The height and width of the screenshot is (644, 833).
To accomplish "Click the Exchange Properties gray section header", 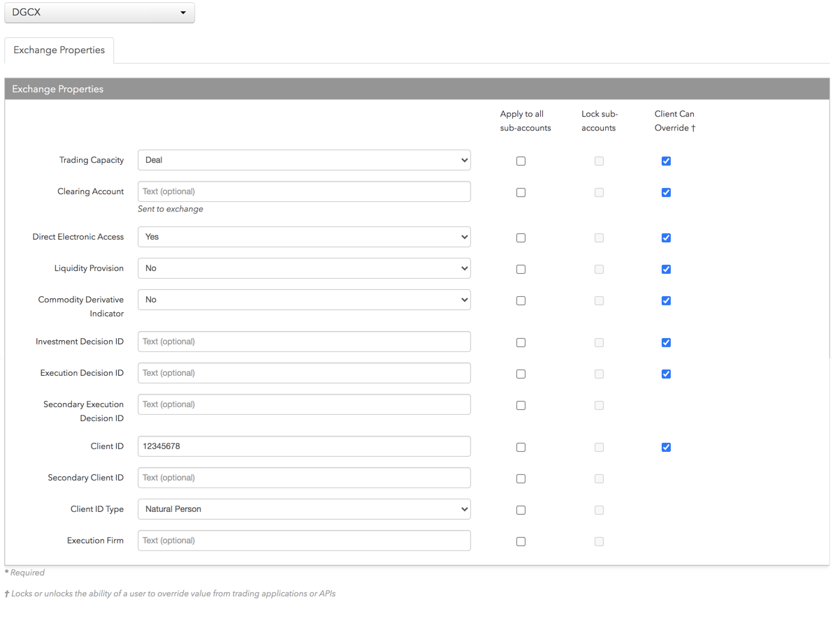I will point(417,89).
